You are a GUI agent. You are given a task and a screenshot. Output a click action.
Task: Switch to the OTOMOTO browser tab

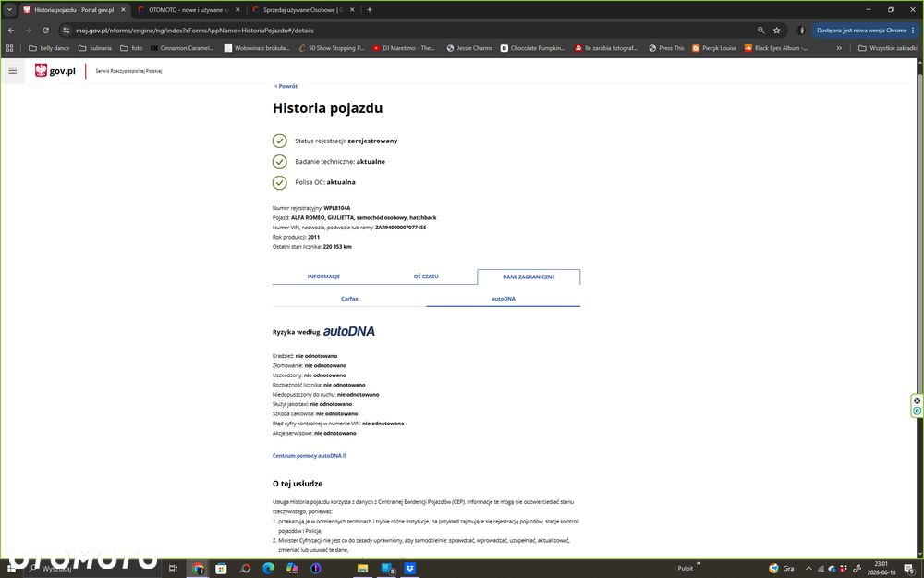[188, 9]
